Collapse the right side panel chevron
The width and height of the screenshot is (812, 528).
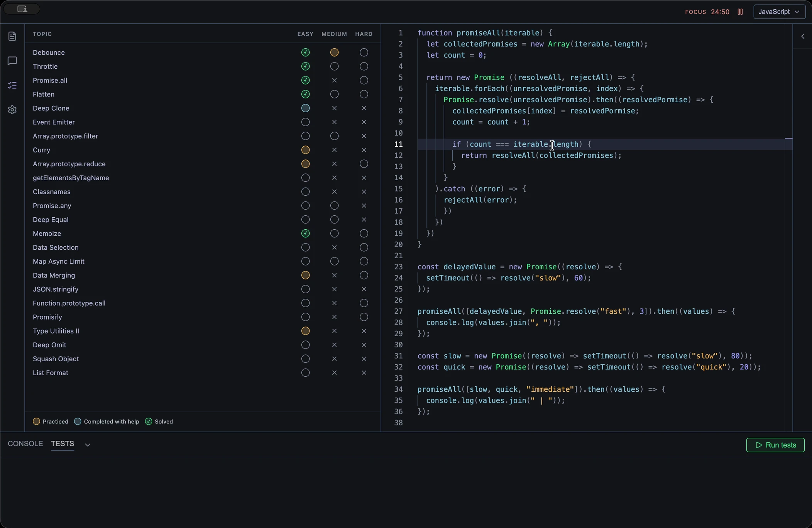[x=803, y=36]
